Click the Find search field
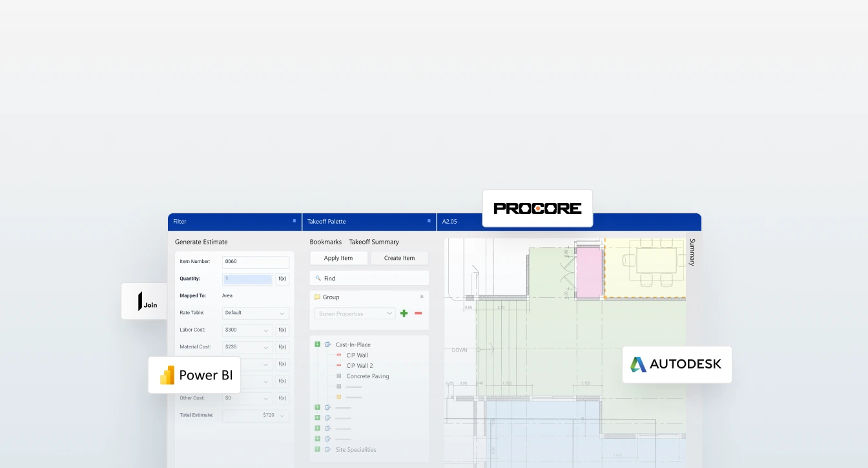This screenshot has width=868, height=468. (369, 279)
